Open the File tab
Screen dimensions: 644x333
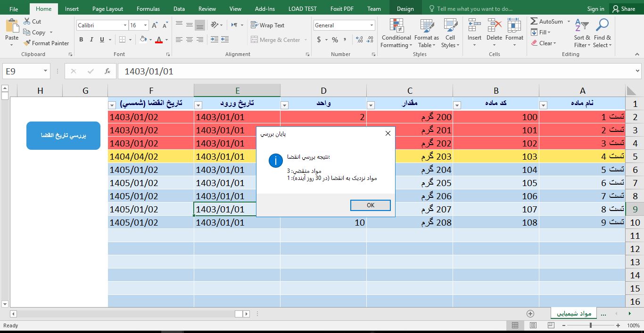tap(14, 8)
